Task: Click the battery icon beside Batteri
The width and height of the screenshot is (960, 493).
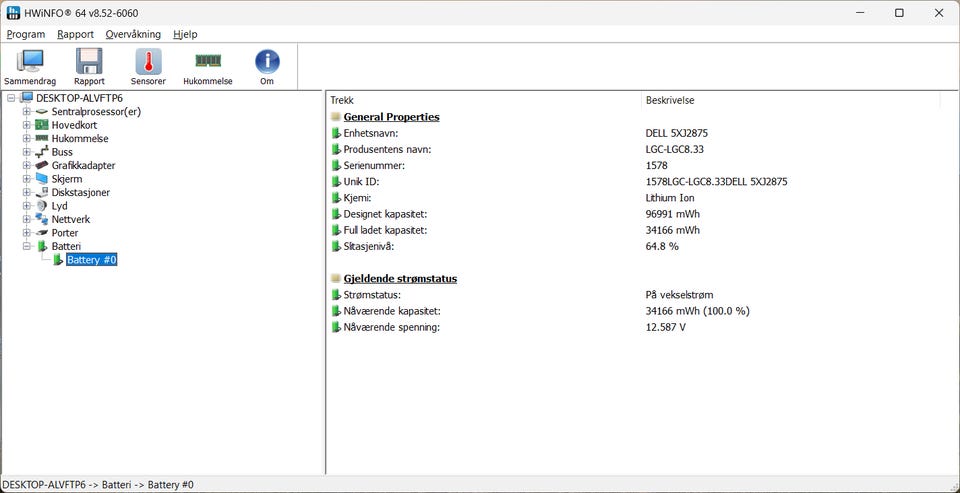Action: 42,246
